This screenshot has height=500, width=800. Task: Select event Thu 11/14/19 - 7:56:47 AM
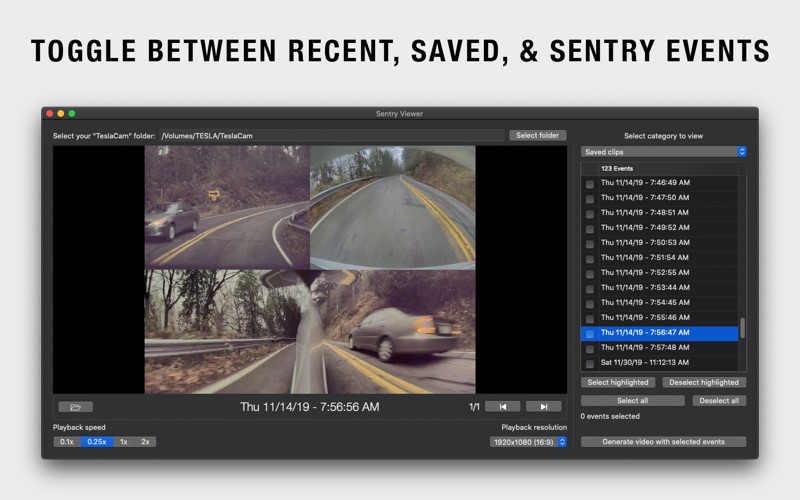[645, 332]
